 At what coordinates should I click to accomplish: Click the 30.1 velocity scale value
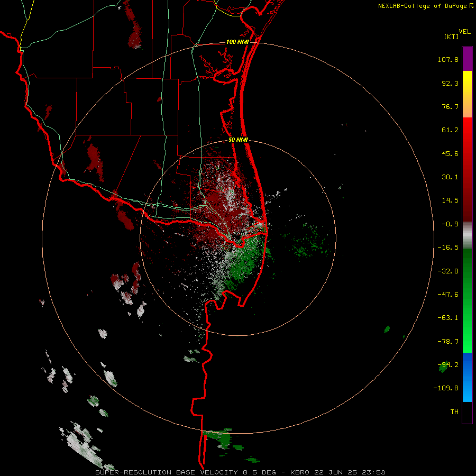pos(450,177)
